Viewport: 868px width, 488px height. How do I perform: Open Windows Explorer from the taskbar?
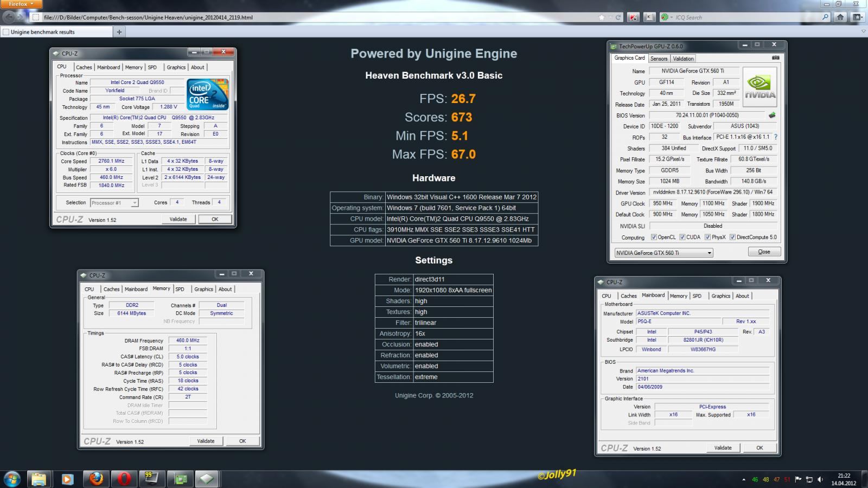coord(39,479)
